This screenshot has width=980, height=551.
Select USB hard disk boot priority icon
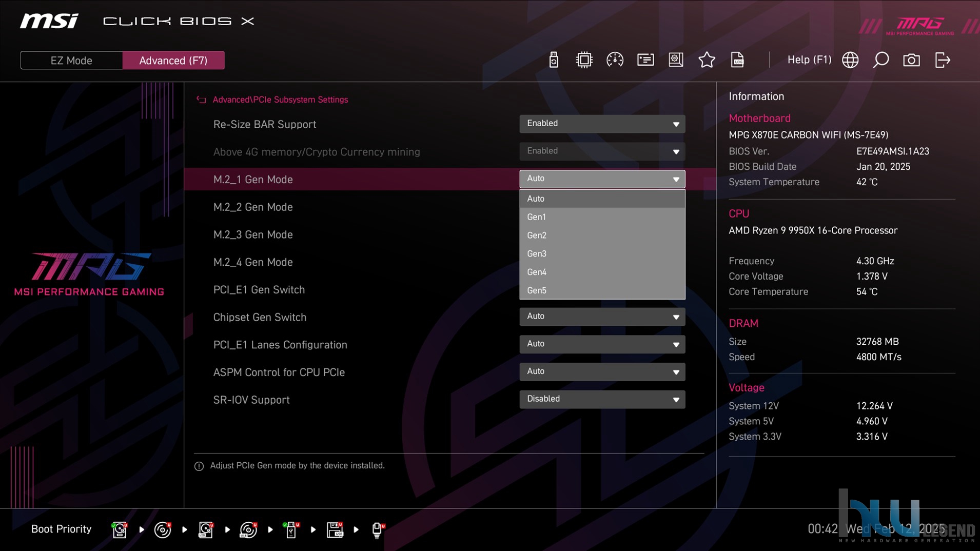click(x=206, y=529)
